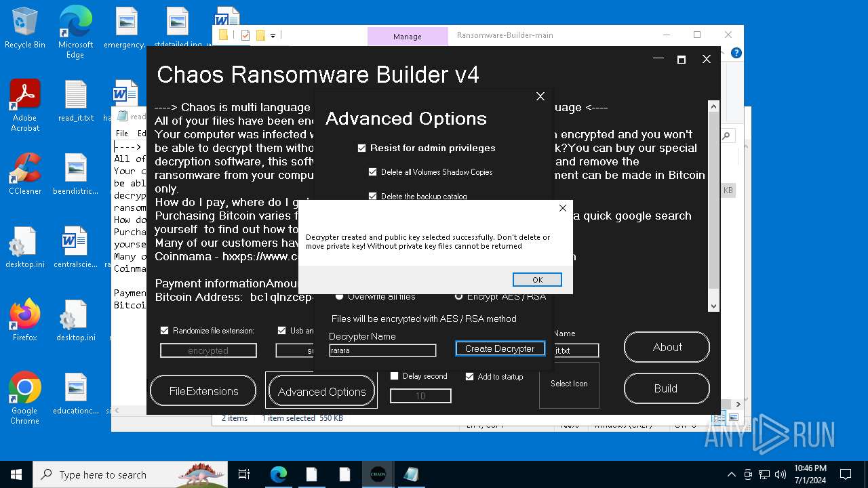Screen dimensions: 868x488
Task: Click the network icon in system tray
Action: (x=764, y=474)
